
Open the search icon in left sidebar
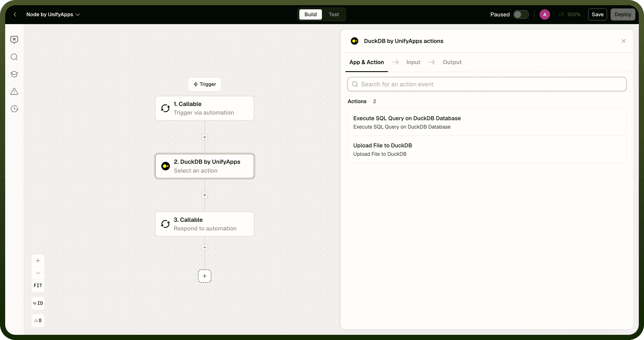[14, 57]
